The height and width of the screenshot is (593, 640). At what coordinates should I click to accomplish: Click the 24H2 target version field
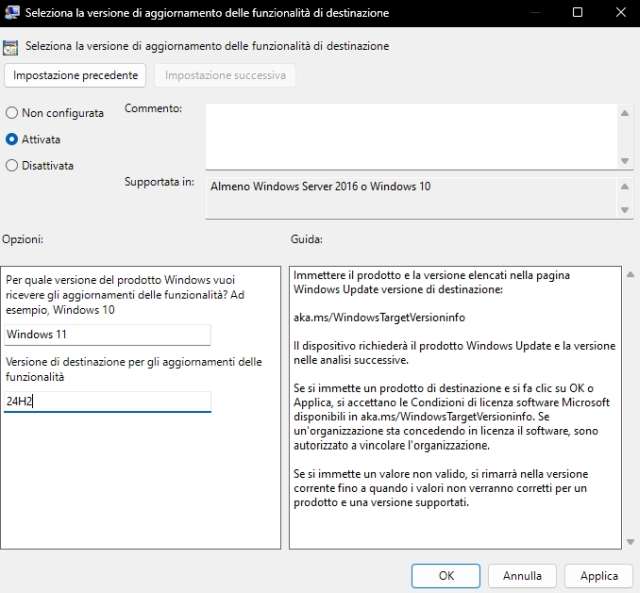tap(108, 402)
